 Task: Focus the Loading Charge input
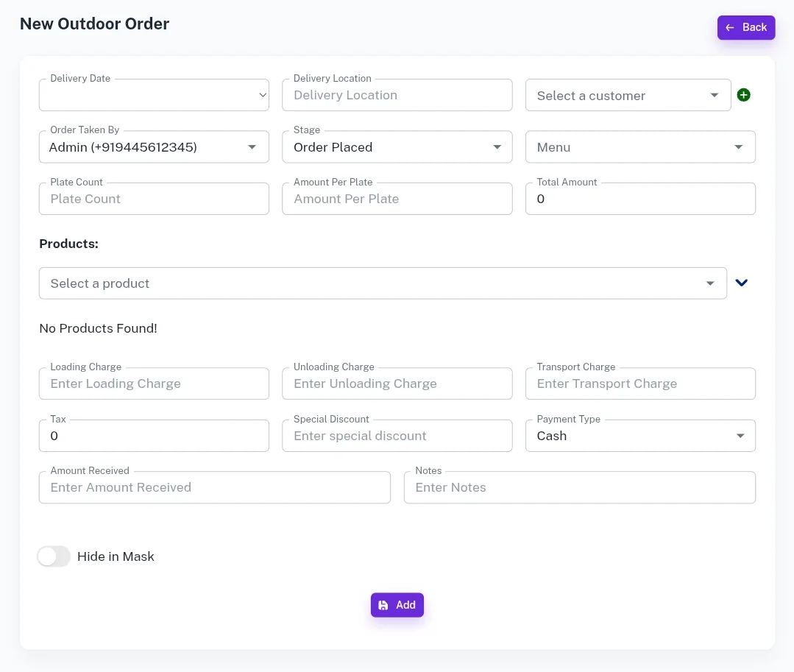154,383
